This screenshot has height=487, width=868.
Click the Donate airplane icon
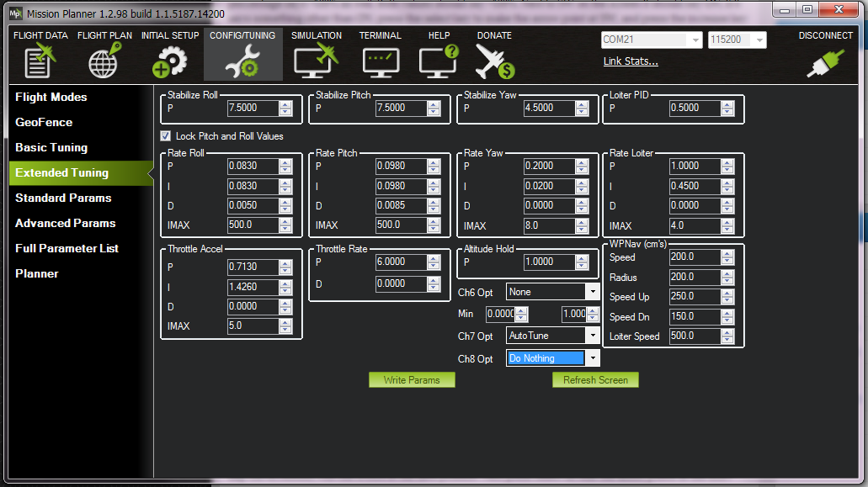point(494,61)
